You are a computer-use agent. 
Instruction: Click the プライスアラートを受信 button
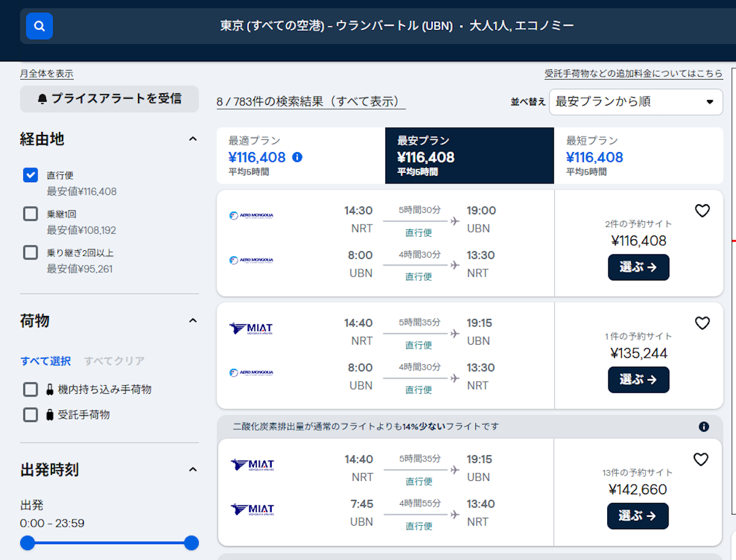tap(109, 99)
